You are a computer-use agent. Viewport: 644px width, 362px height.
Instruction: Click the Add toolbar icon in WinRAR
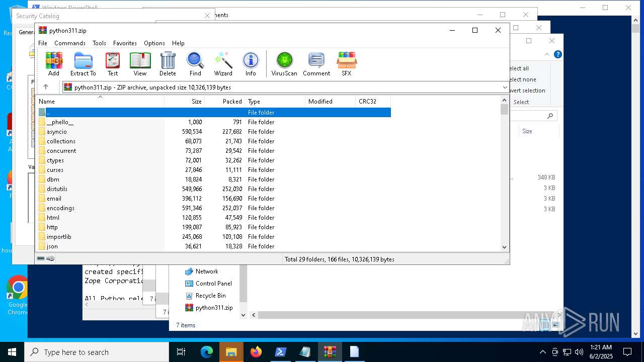[54, 64]
